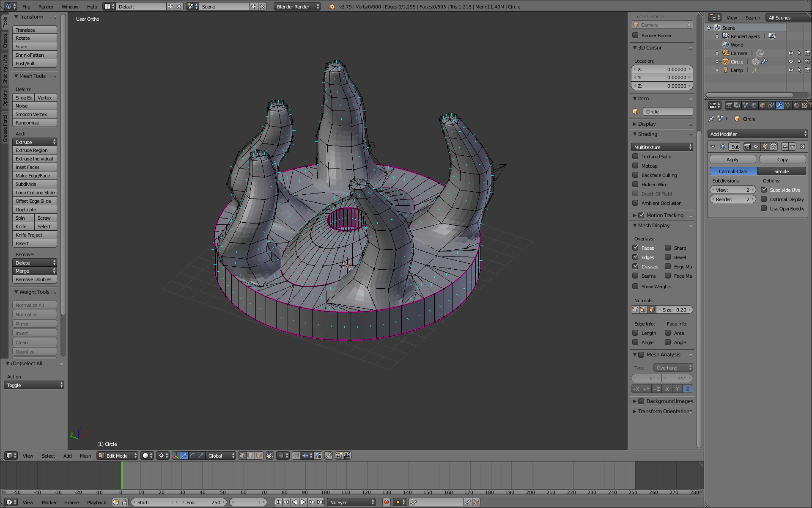Enable the Textured Solid checkbox
The image size is (812, 508).
pyautogui.click(x=635, y=156)
